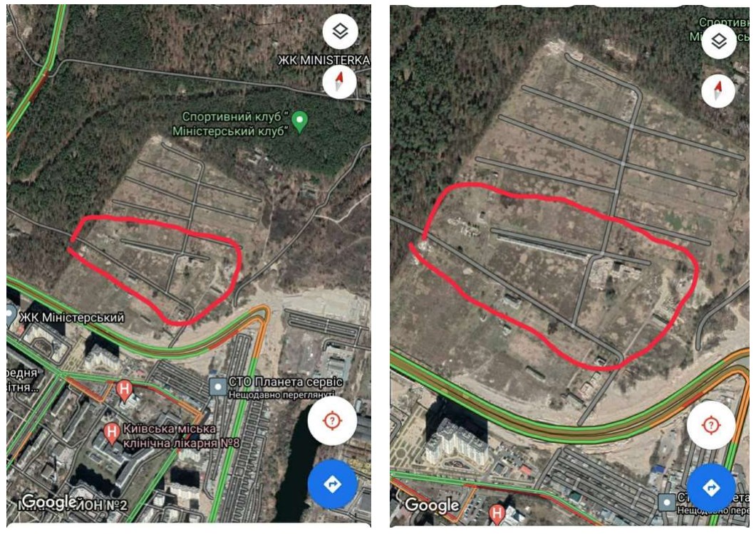Center on my location in right map

(711, 425)
